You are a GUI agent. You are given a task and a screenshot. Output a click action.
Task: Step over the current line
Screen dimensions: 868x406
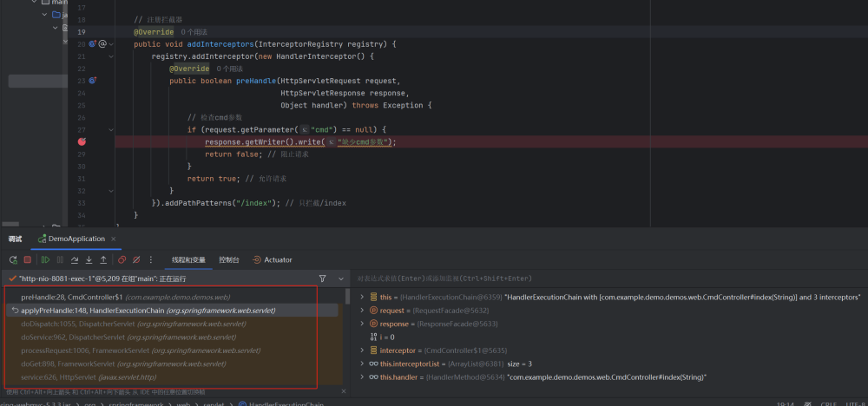tap(74, 259)
